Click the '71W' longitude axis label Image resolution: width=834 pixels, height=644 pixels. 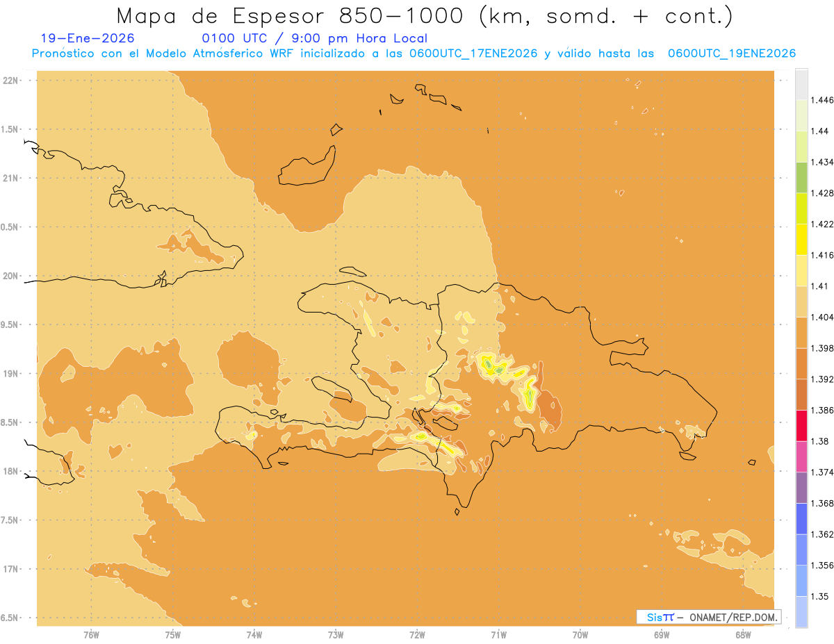[x=498, y=634]
